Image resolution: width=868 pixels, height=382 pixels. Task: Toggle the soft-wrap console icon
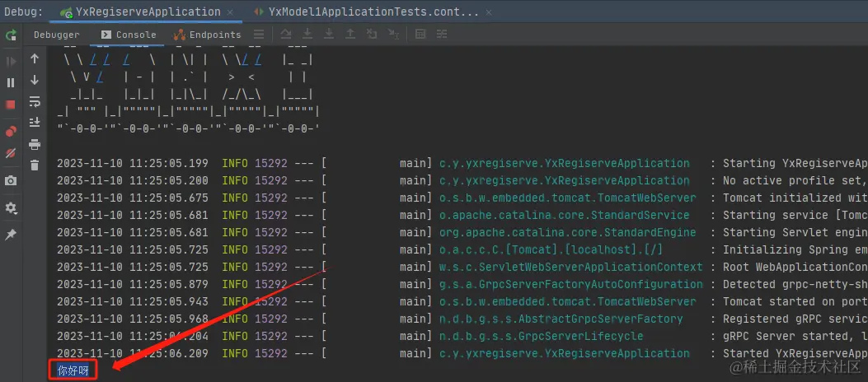(35, 102)
